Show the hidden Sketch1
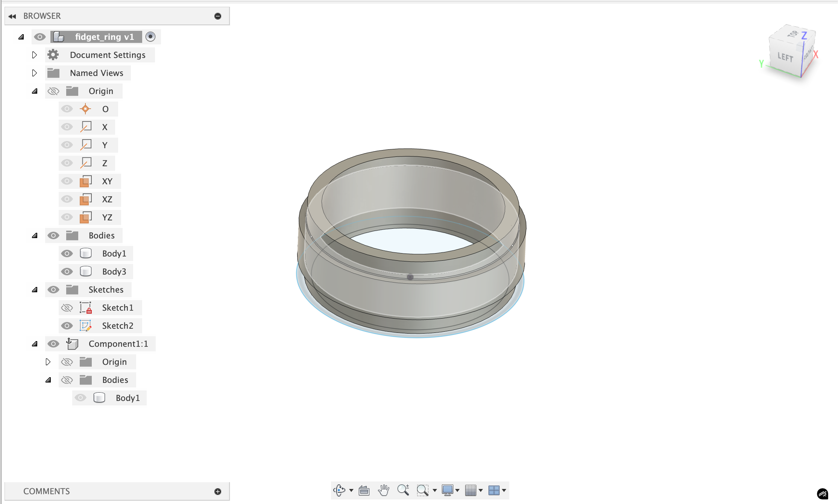Screen dimensions: 838x504 point(67,307)
